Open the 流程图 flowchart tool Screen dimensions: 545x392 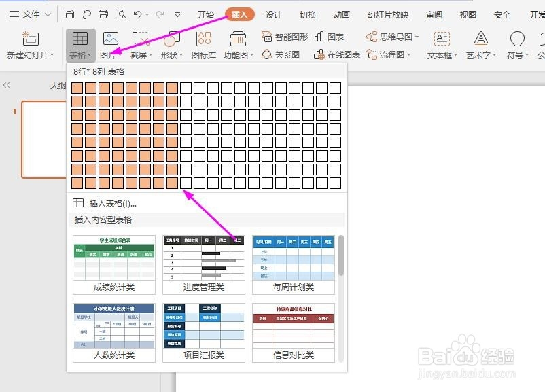(392, 54)
